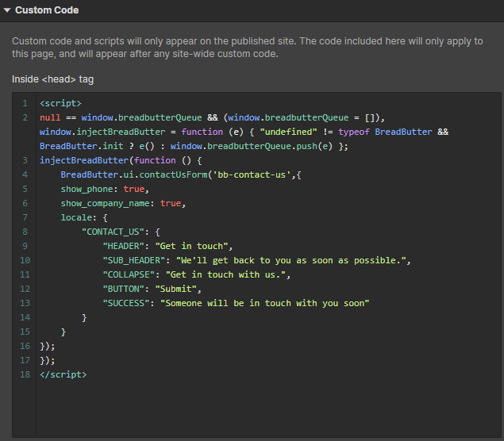Click line number 1 in the gutter

(x=25, y=103)
